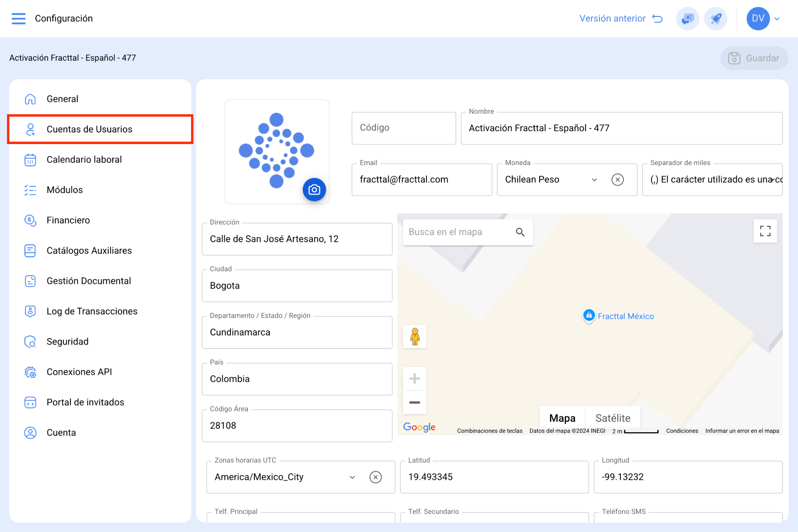This screenshot has height=532, width=798.
Task: Click the map search magnifier icon
Action: (x=520, y=232)
